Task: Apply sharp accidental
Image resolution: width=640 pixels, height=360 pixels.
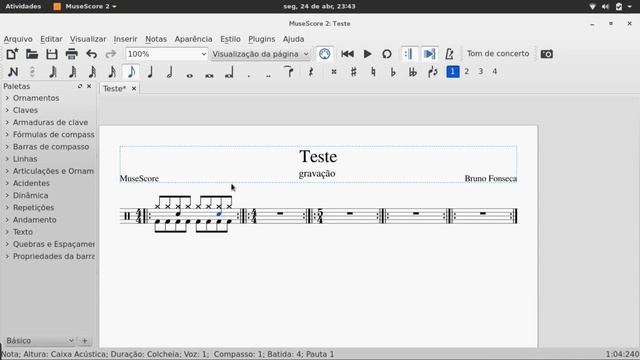Action: (x=353, y=72)
